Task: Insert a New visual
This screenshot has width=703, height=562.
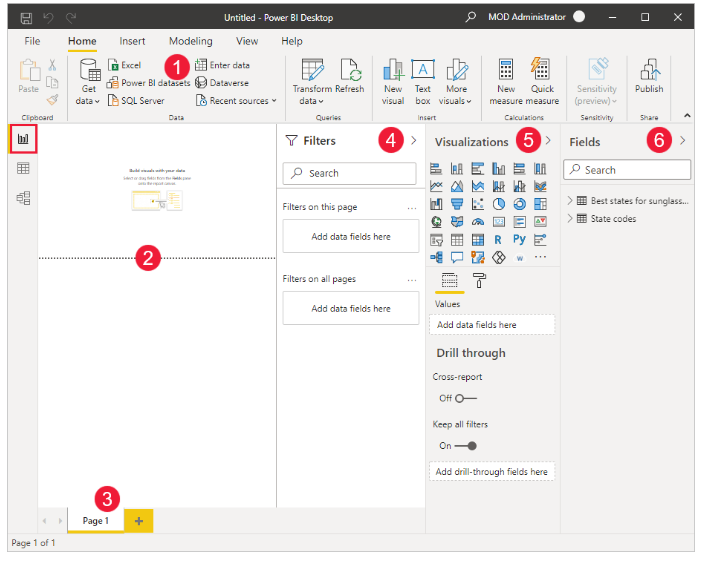Action: tap(393, 82)
